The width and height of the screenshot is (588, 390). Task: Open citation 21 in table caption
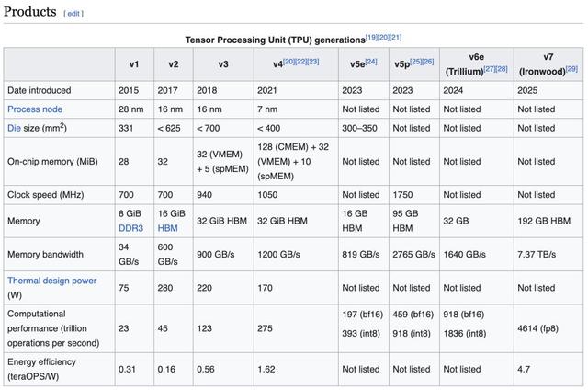point(394,36)
